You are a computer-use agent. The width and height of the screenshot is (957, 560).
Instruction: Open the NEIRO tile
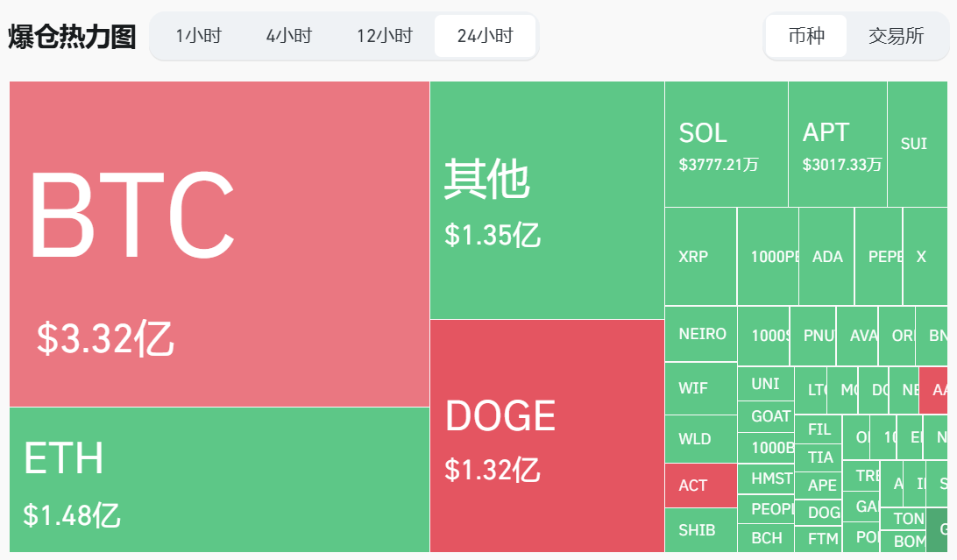700,334
